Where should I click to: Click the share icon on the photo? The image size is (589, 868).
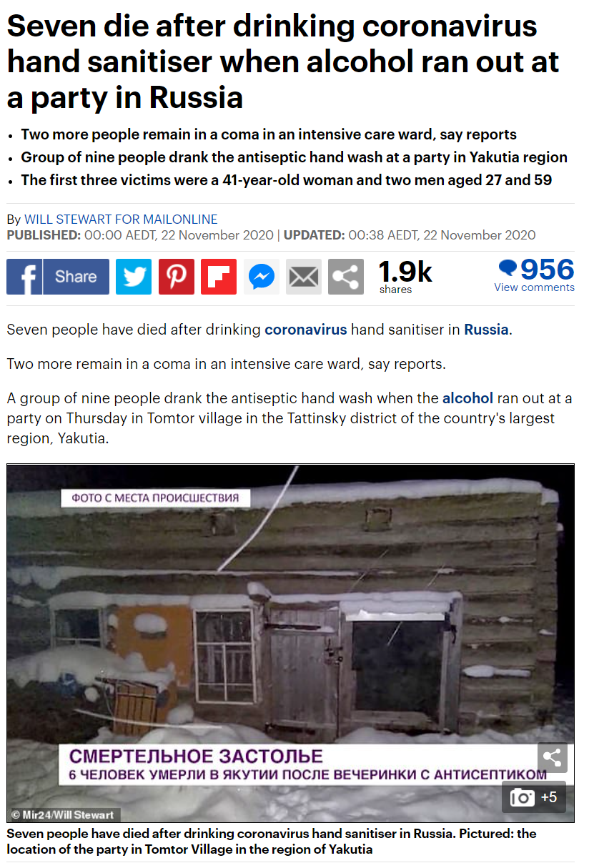552,758
